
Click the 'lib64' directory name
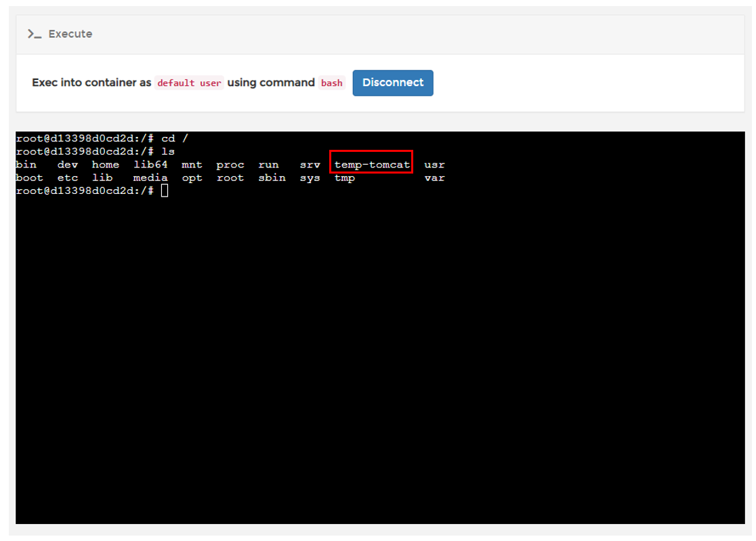click(x=150, y=165)
